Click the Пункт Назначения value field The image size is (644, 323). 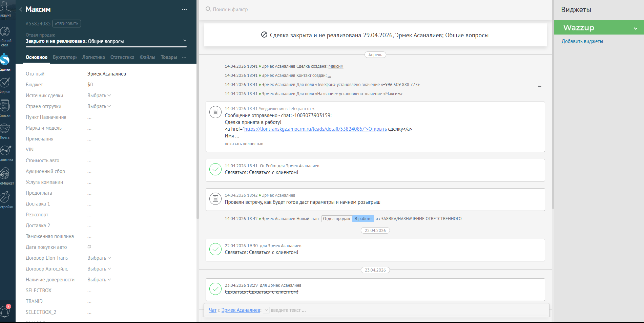click(x=89, y=117)
